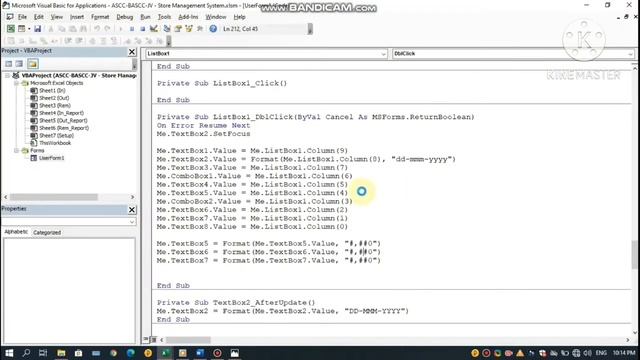
Task: Click the Toggle Folders icon in Project panel
Action: [33, 64]
